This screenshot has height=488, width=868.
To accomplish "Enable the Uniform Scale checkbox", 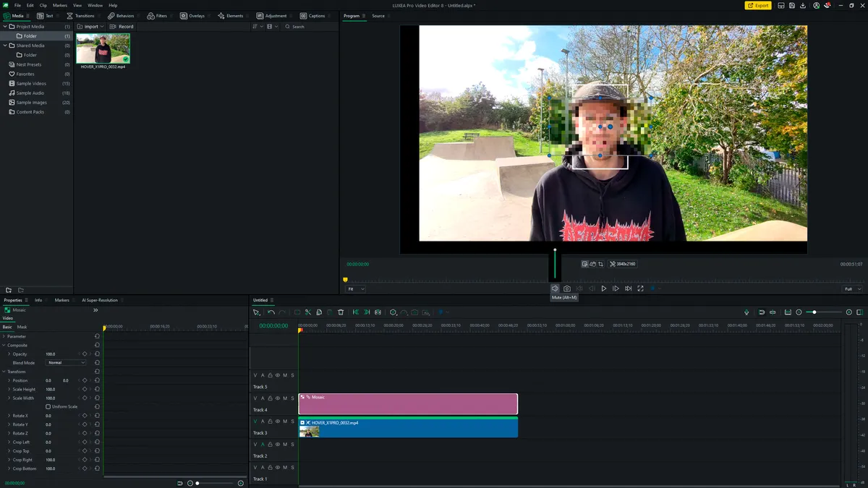I will tap(48, 406).
